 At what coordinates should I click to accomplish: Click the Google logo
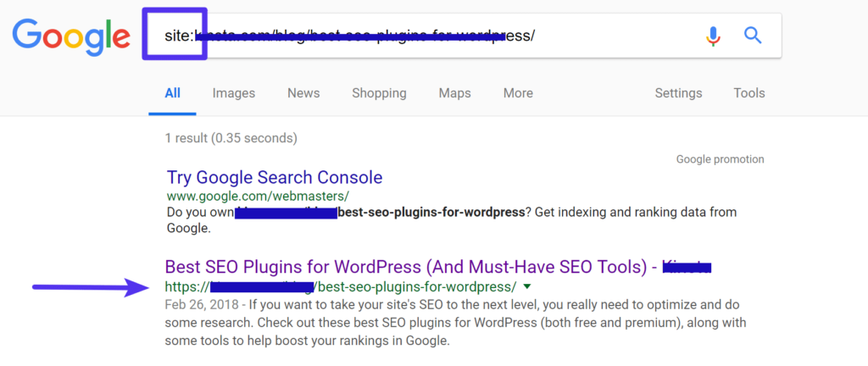coord(70,36)
